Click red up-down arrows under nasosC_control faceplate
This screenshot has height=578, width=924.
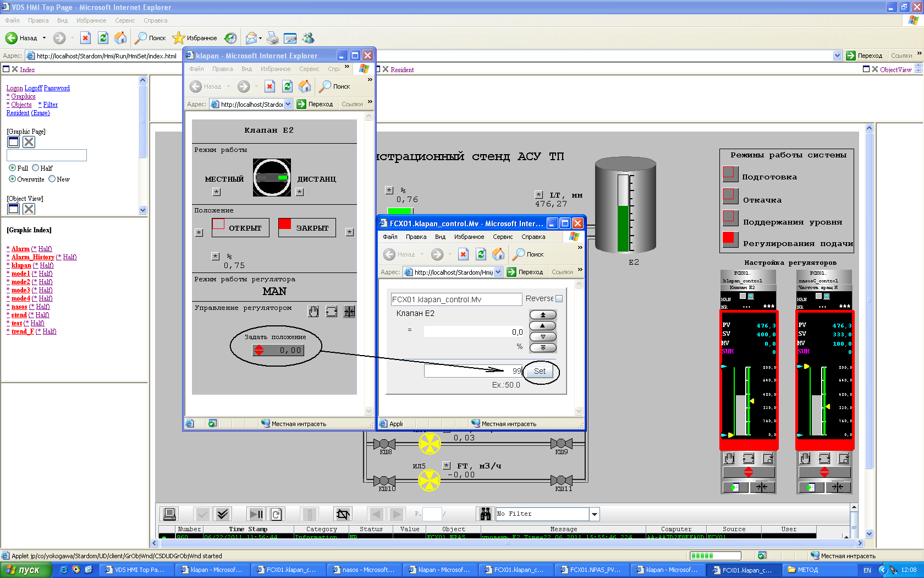(x=824, y=472)
